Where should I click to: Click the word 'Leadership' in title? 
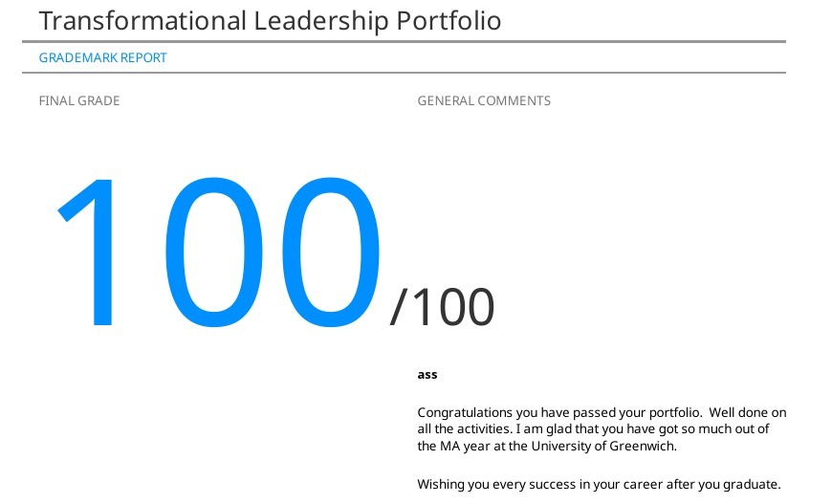321,21
